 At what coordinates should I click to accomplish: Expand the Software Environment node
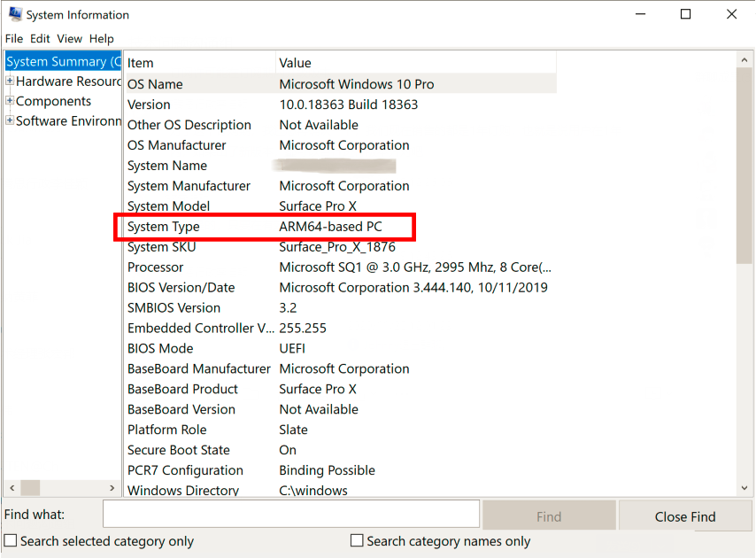point(10,120)
